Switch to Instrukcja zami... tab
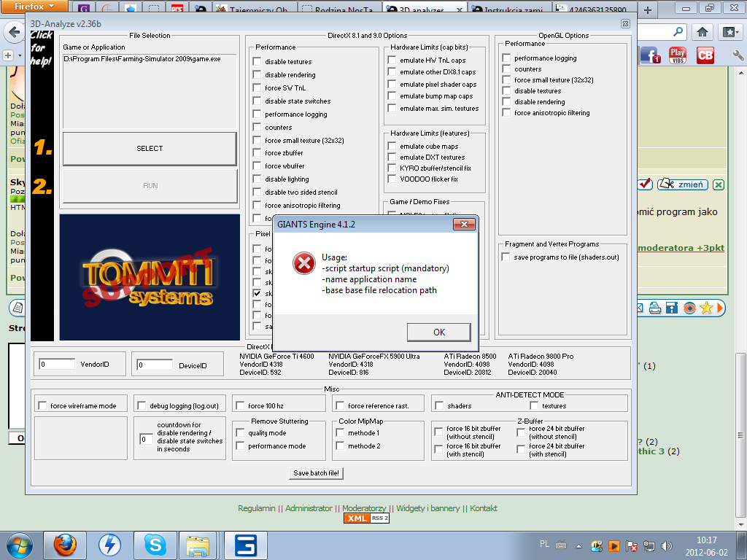 508,9
